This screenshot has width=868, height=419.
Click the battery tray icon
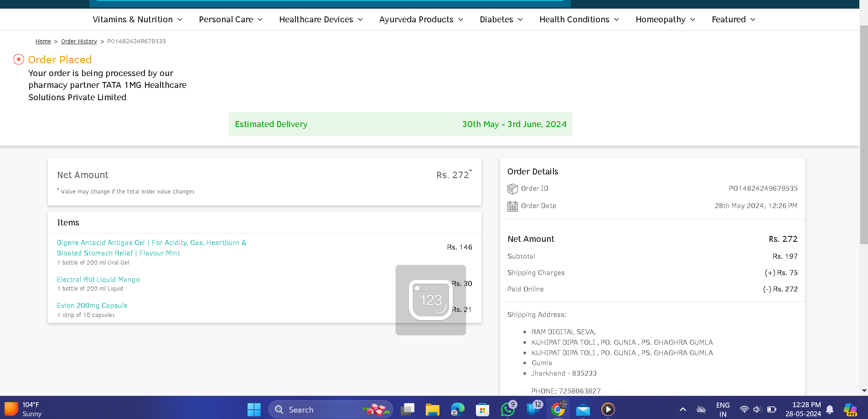pyautogui.click(x=772, y=409)
